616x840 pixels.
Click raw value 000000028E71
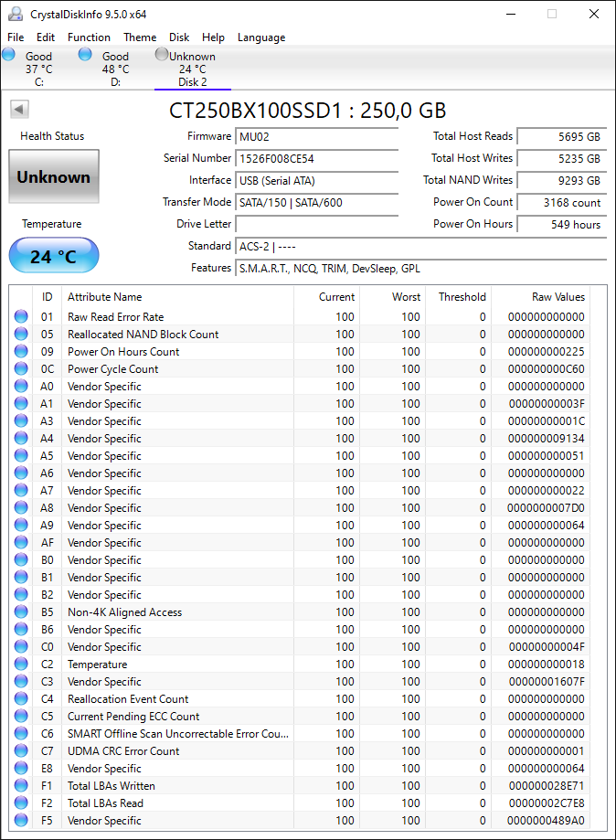(x=547, y=785)
